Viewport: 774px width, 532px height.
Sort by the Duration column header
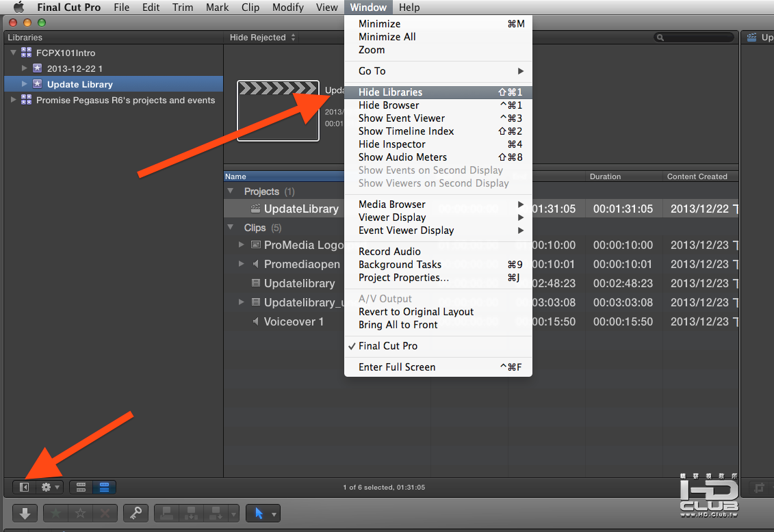point(624,176)
